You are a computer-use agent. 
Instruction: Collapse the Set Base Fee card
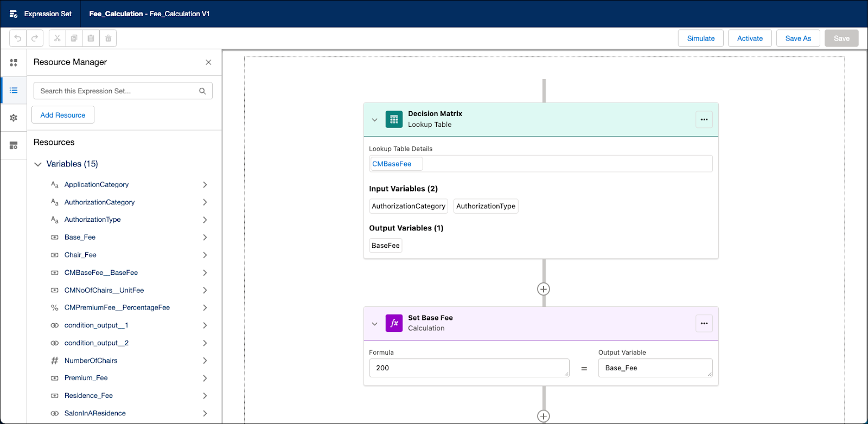coord(374,324)
